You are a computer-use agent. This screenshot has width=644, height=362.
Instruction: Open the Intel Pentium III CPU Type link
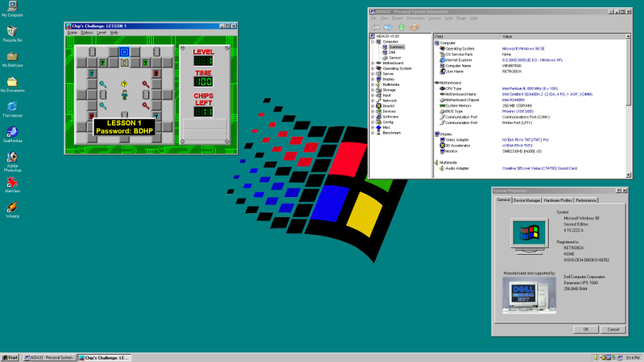pos(530,88)
